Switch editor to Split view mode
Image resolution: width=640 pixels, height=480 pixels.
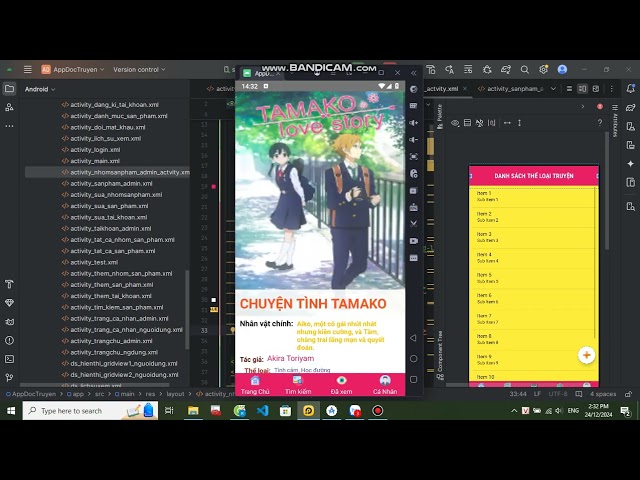pos(582,89)
